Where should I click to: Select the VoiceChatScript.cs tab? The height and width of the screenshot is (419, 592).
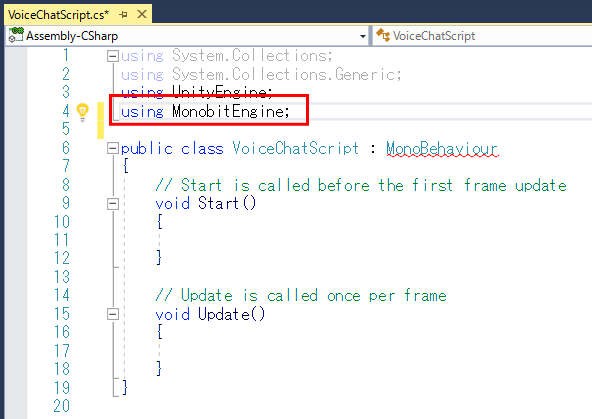(58, 15)
